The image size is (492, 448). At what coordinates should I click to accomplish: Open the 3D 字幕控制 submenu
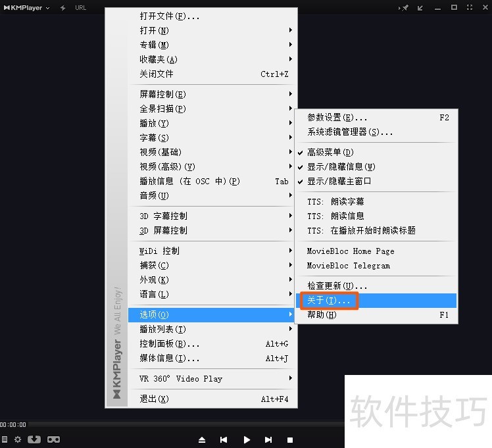click(x=212, y=216)
